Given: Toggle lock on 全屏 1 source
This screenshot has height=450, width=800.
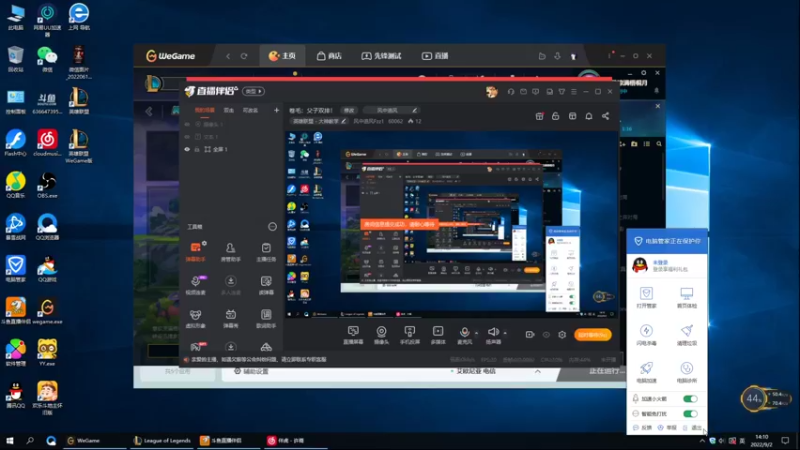Looking at the screenshot, I should coord(197,149).
